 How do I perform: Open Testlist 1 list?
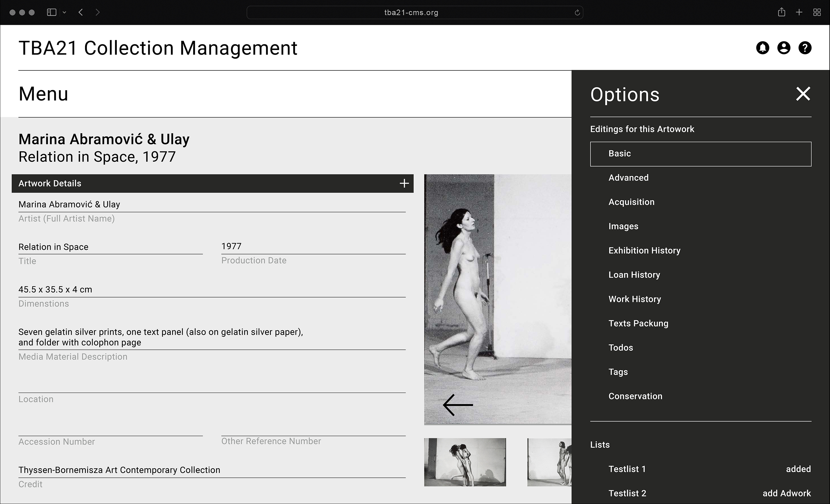(x=627, y=469)
